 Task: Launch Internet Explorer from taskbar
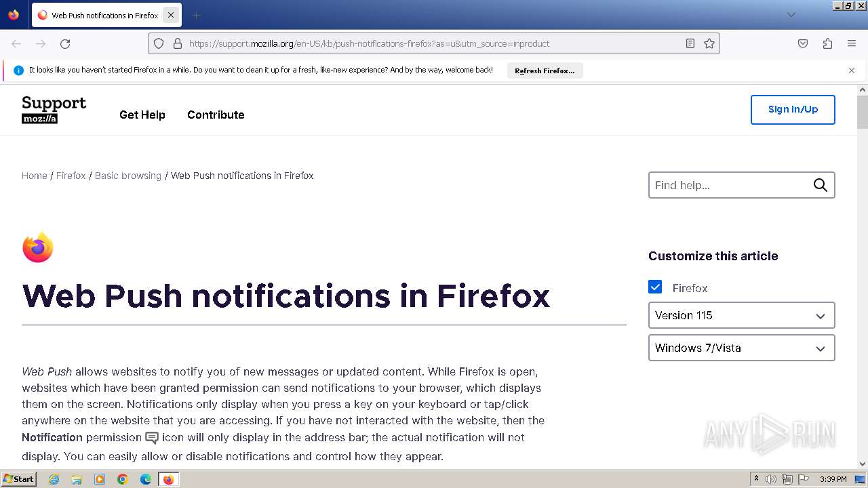point(54,479)
